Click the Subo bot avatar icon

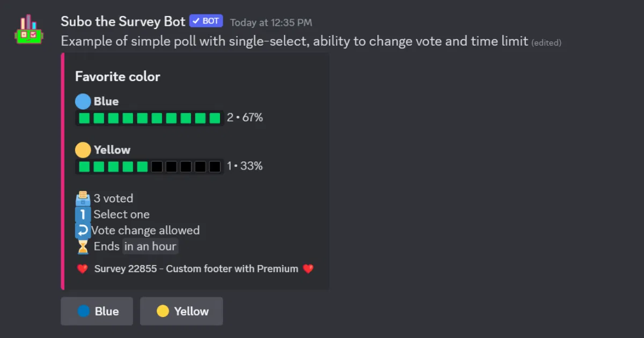click(x=28, y=30)
